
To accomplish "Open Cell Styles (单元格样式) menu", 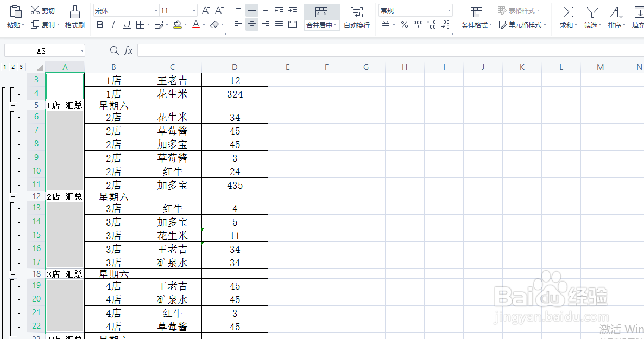I will click(x=522, y=24).
